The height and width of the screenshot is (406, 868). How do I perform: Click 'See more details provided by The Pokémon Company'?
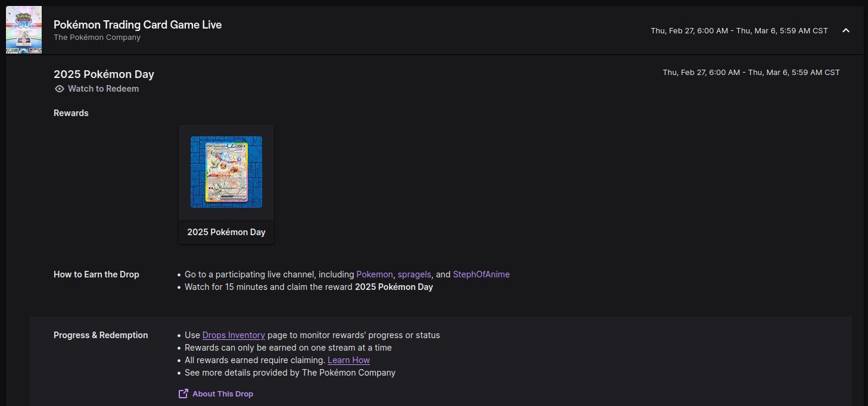[x=290, y=373]
